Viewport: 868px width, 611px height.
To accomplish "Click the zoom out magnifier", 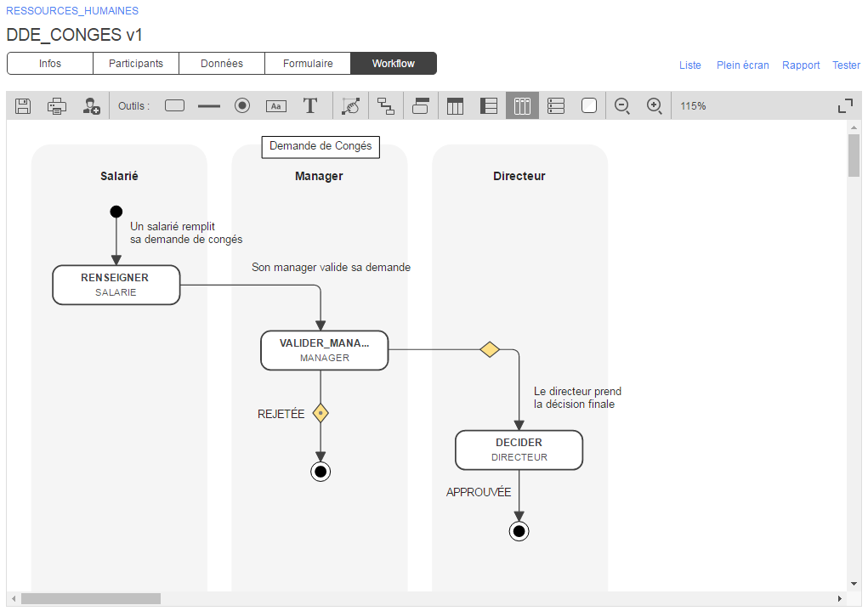I will click(622, 106).
